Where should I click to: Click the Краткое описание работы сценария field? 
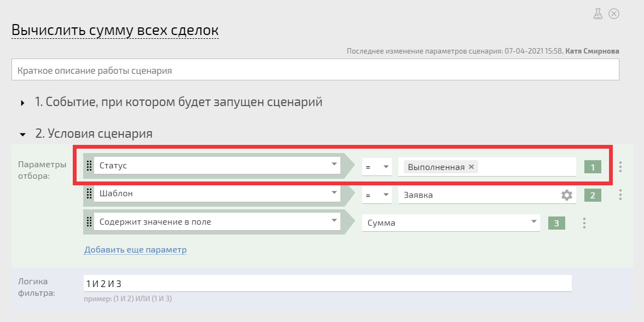315,70
